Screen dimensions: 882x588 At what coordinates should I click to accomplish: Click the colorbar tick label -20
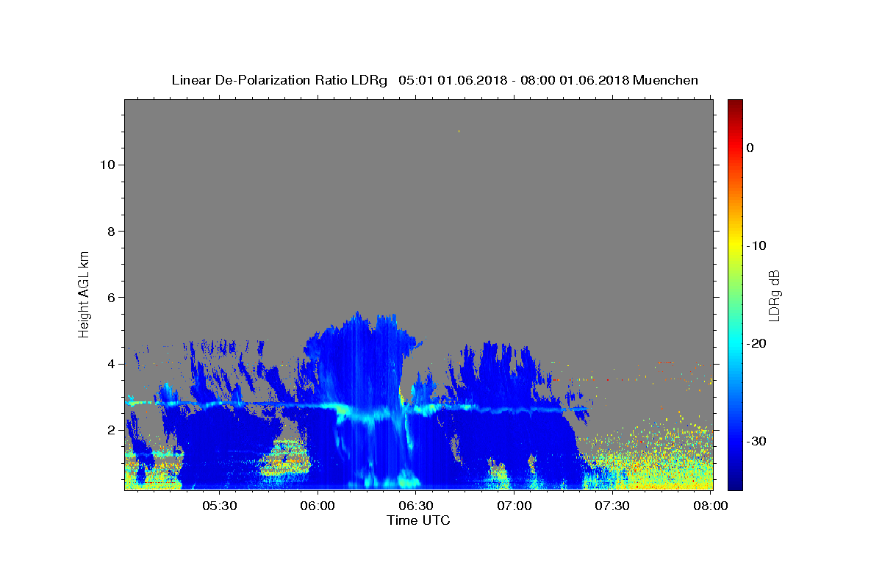click(757, 343)
